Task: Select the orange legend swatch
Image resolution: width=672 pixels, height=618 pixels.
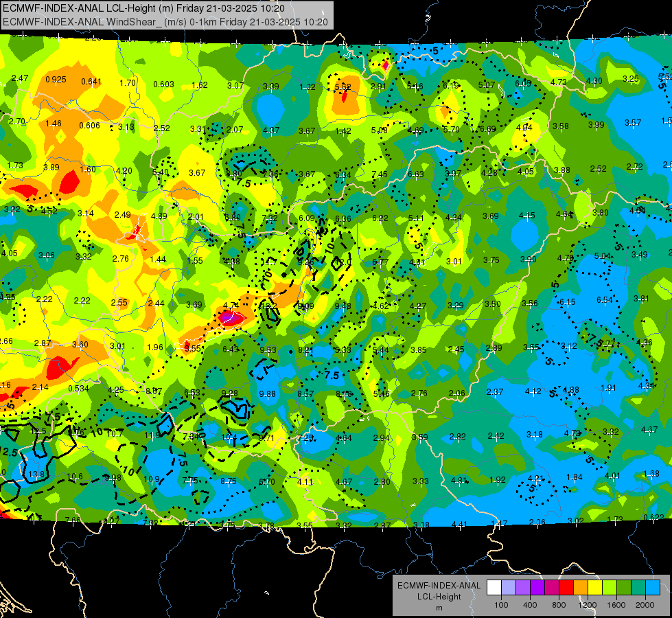Action: (x=581, y=588)
